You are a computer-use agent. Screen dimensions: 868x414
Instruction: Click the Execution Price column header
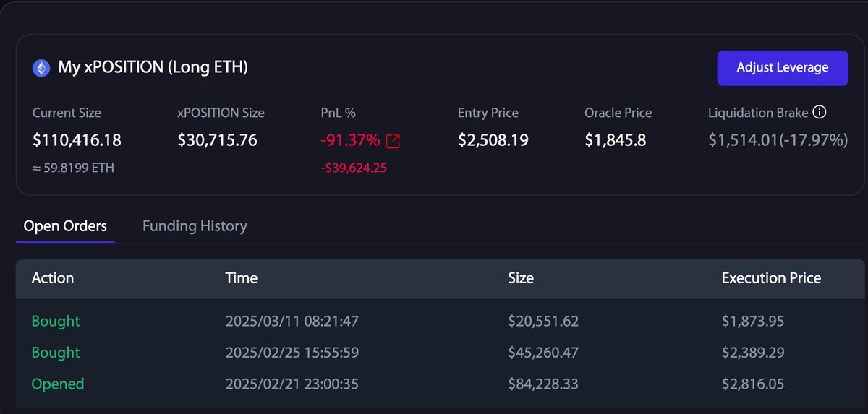point(771,278)
